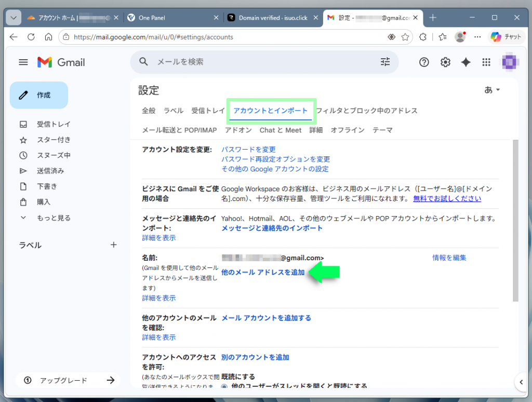This screenshot has height=402, width=532.
Task: Switch to the ラベル settings tab
Action: (x=174, y=111)
